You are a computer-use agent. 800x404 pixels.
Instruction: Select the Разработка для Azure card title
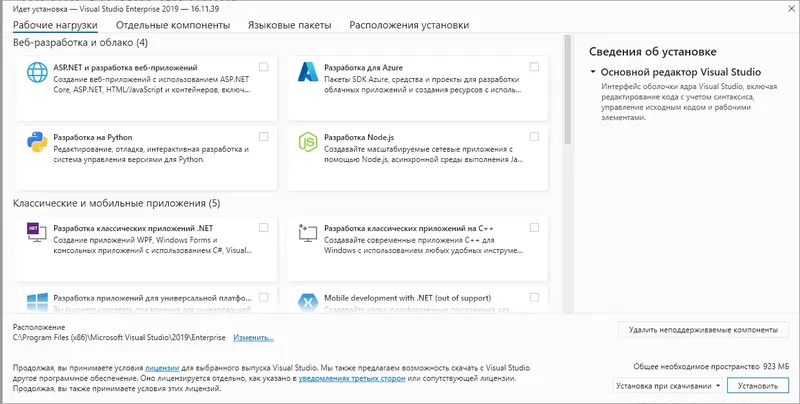coord(363,67)
